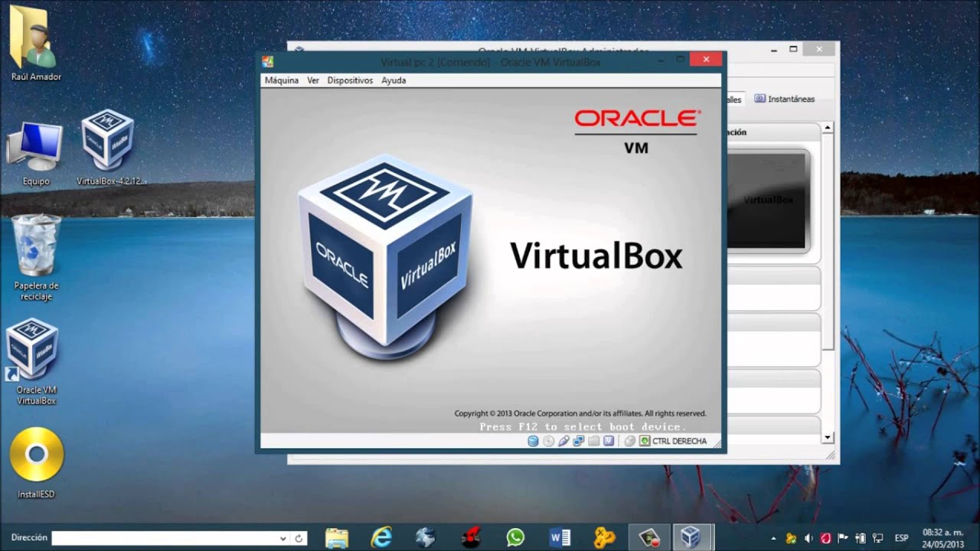Image resolution: width=980 pixels, height=551 pixels.
Task: Click the volume speaker tray icon
Action: pos(808,538)
